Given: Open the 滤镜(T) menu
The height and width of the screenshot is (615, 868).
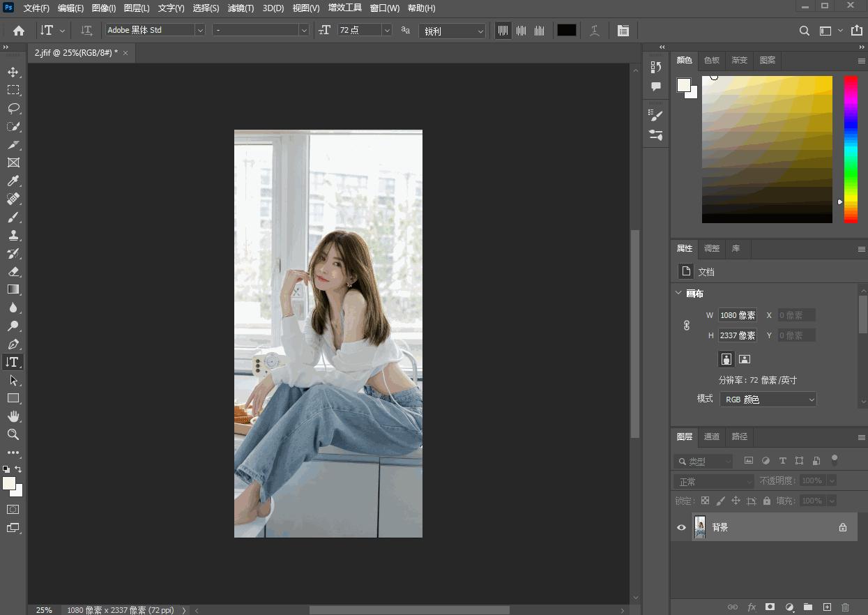Looking at the screenshot, I should coord(241,8).
